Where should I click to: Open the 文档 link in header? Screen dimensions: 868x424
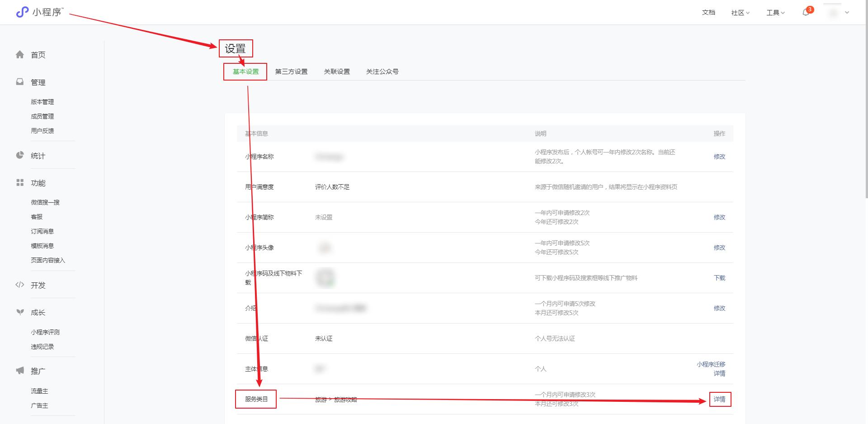click(x=708, y=13)
